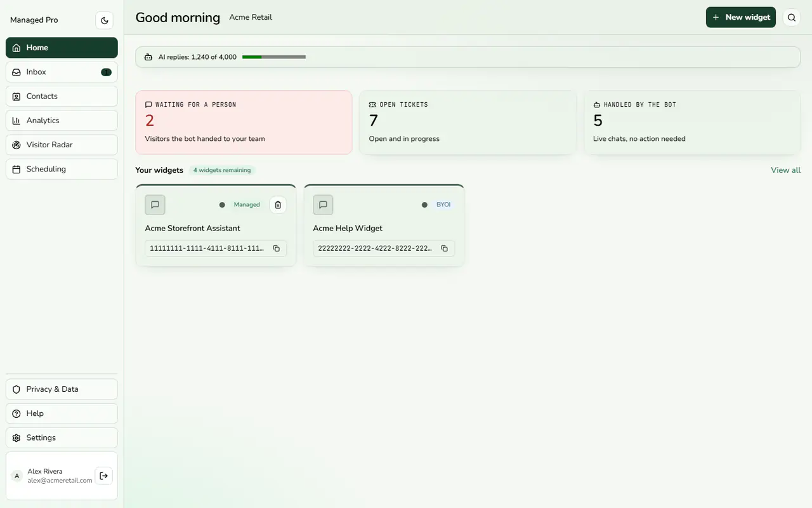Open Visitor Radar from the sidebar
812x508 pixels.
(x=62, y=145)
